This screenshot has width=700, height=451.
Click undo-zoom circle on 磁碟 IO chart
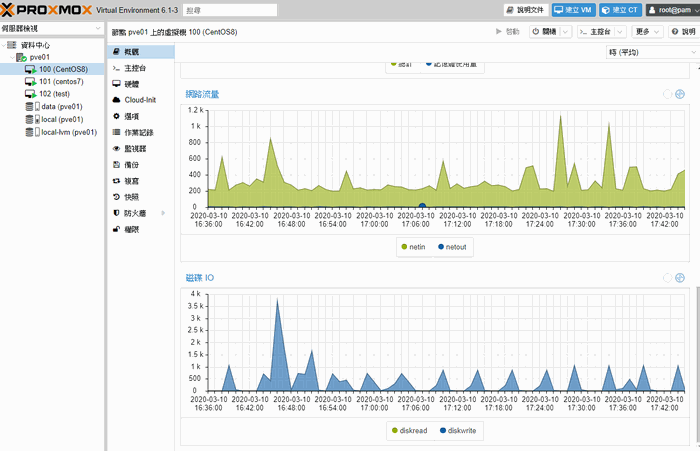(667, 278)
